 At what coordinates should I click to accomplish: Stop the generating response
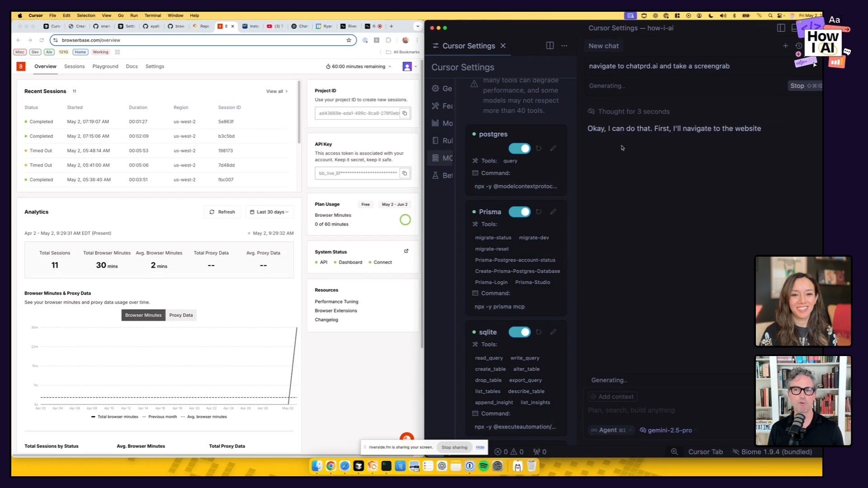pos(805,85)
